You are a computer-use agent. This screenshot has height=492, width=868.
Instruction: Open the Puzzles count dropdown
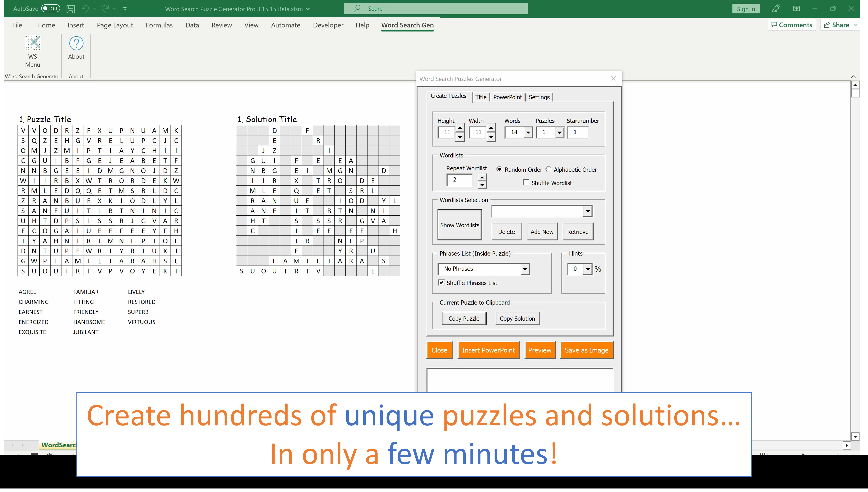point(559,133)
